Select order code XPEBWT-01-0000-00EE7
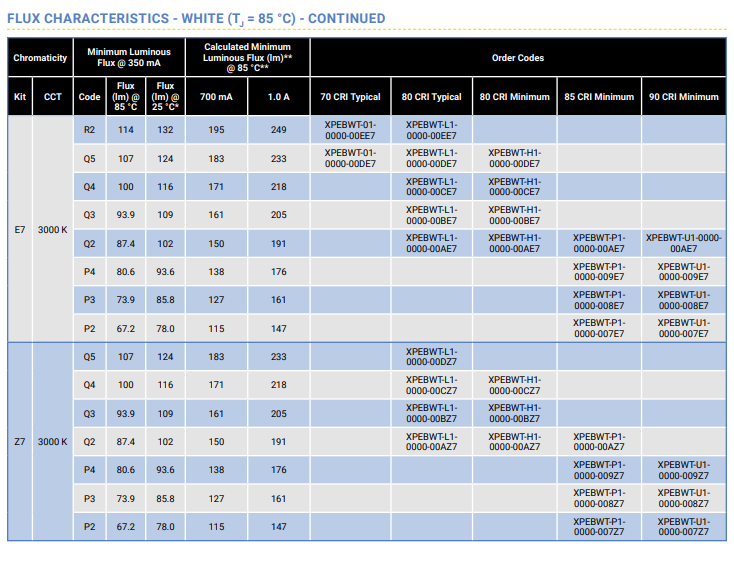This screenshot has width=734, height=561. (350, 130)
